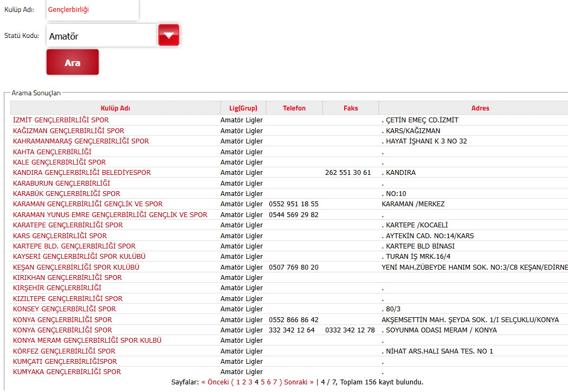
Task: Click the Telefon column header
Action: (x=294, y=108)
